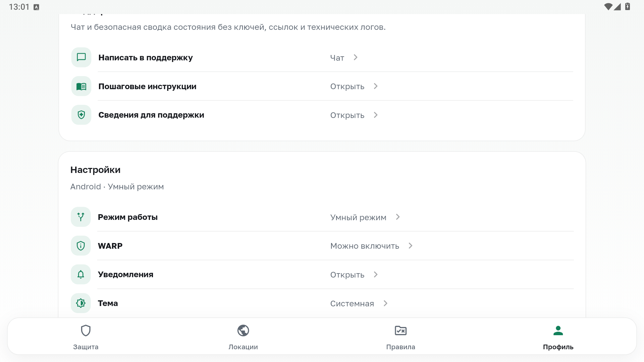Switch to the Локации tab

pos(243,337)
